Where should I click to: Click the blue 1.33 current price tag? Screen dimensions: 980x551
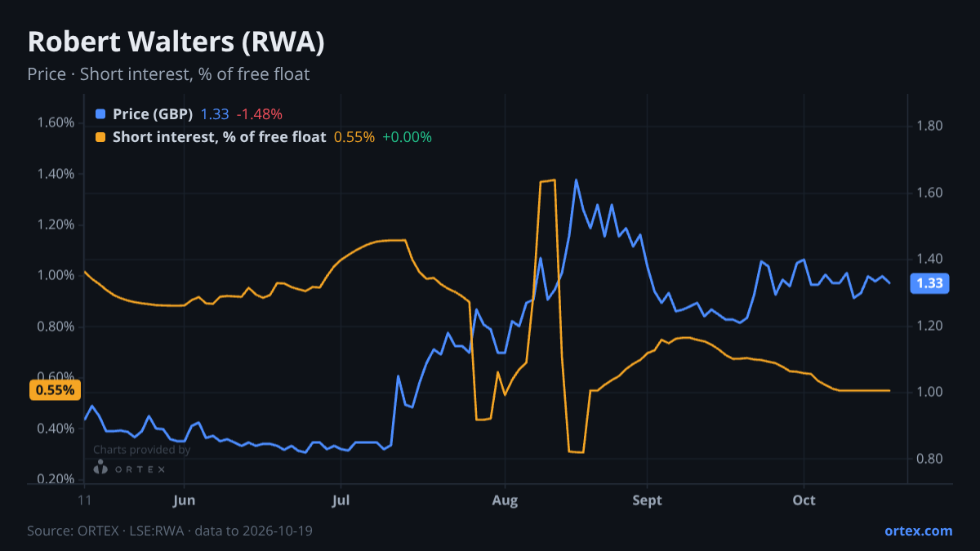[x=930, y=283]
